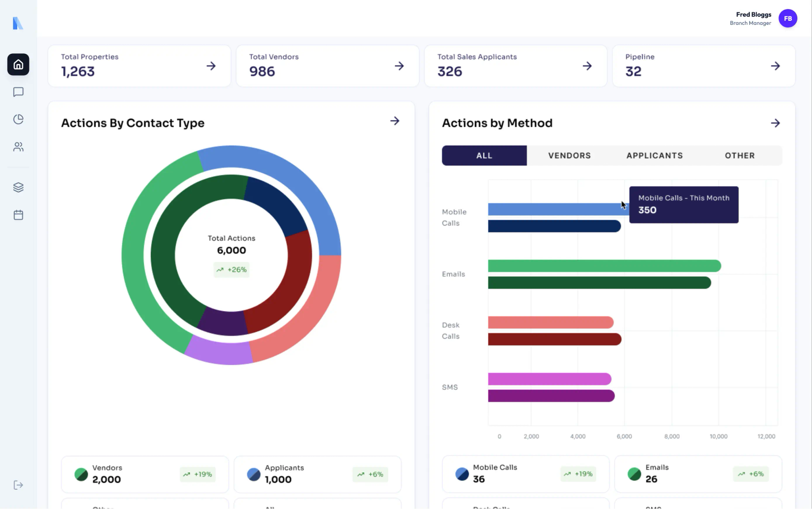Screen dimensions: 812x509
Task: Open the Home dashboard sidebar icon
Action: pyautogui.click(x=18, y=64)
